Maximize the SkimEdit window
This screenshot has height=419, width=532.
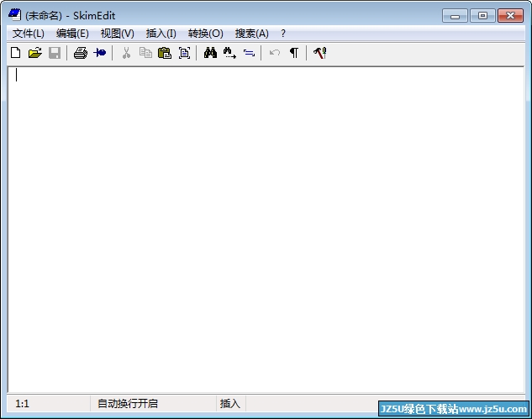[482, 16]
